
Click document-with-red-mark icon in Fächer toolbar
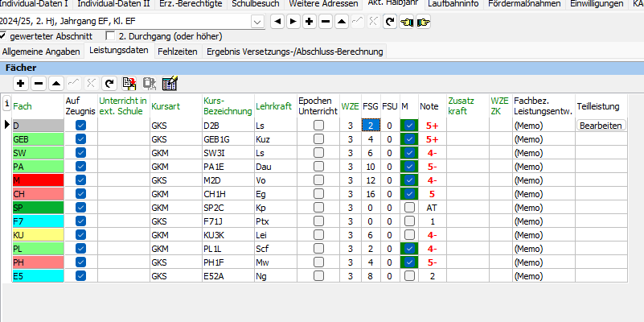(x=129, y=84)
